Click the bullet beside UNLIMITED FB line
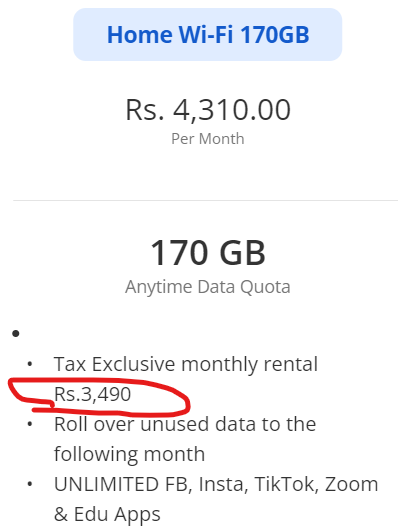 click(30, 484)
